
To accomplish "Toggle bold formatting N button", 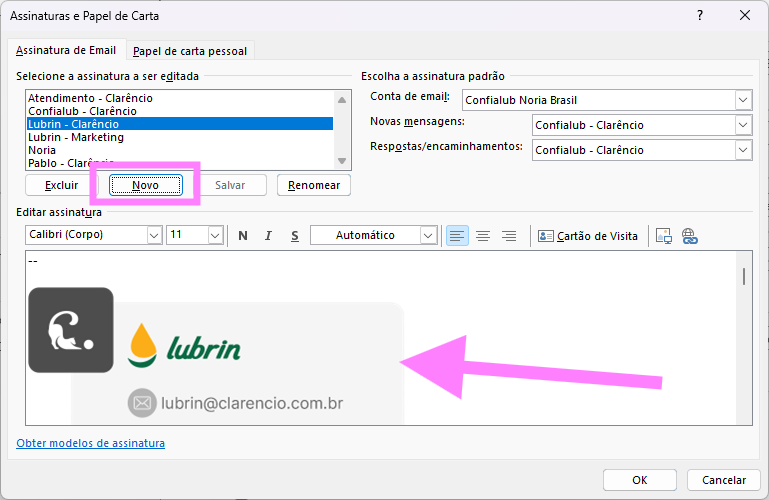I will [243, 236].
